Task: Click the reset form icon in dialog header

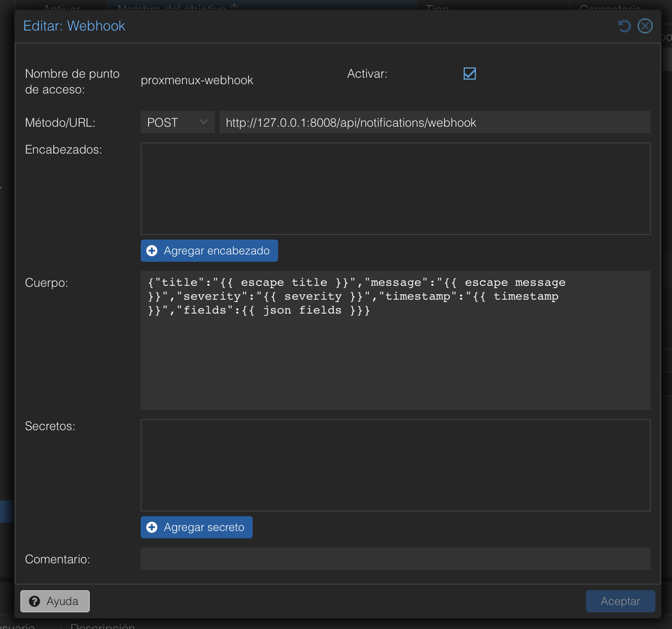Action: pos(624,26)
